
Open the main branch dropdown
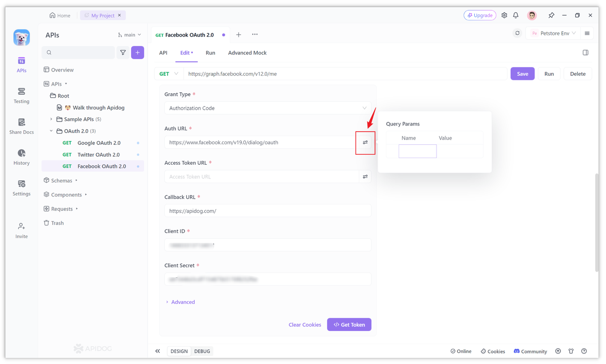click(x=129, y=35)
